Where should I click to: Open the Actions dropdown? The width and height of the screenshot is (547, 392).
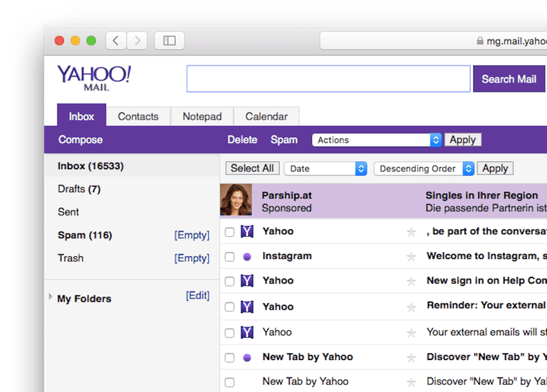(x=377, y=140)
